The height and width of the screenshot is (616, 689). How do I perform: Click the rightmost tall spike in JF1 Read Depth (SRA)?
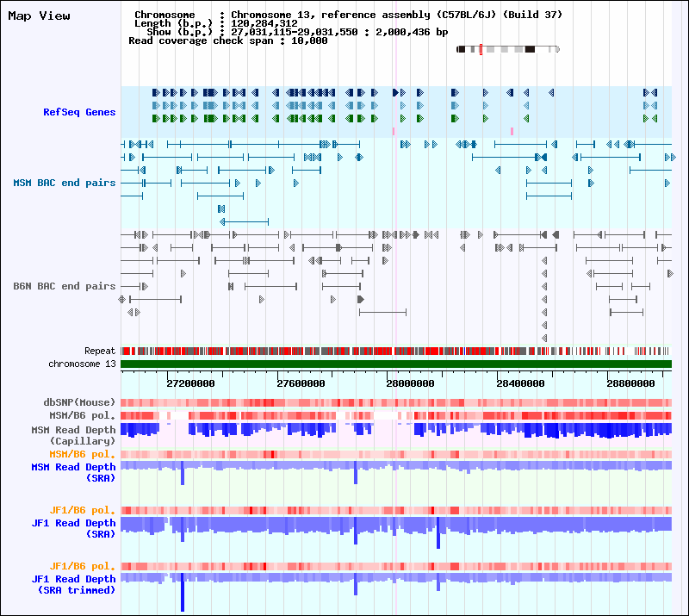pos(438,533)
